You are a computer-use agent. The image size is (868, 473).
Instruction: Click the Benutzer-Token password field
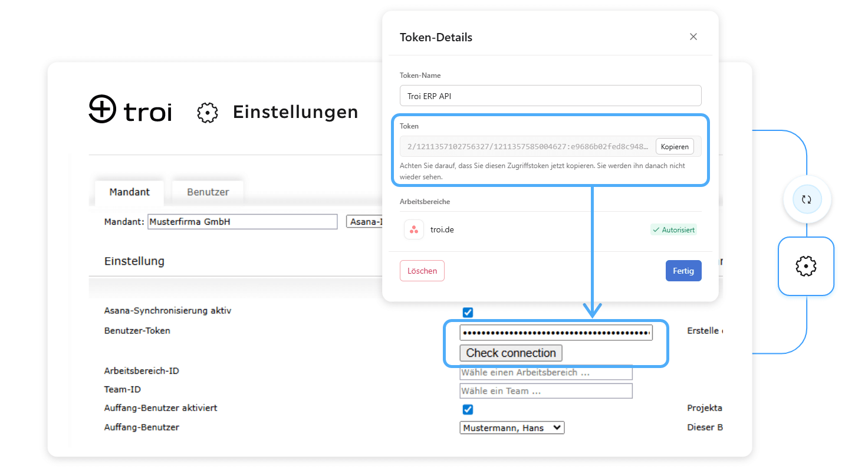[555, 333]
